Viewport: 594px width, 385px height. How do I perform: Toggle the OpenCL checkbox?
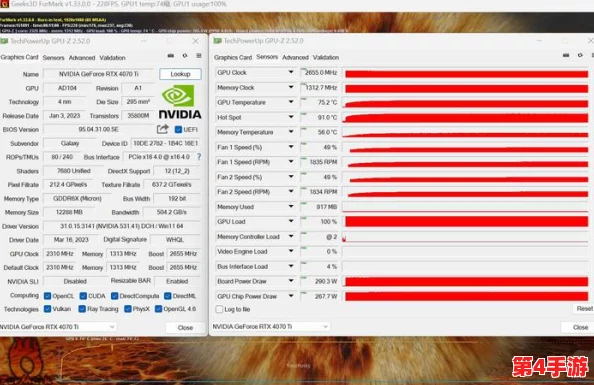[47, 296]
